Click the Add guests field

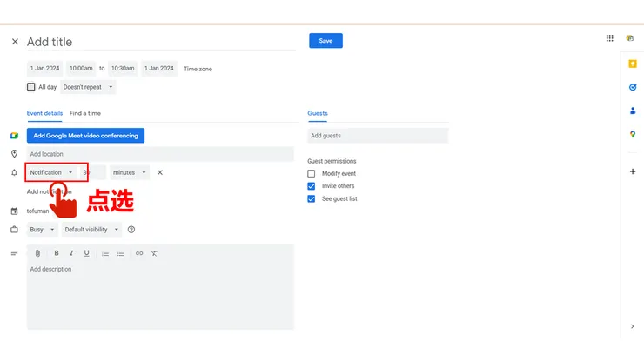tap(378, 136)
